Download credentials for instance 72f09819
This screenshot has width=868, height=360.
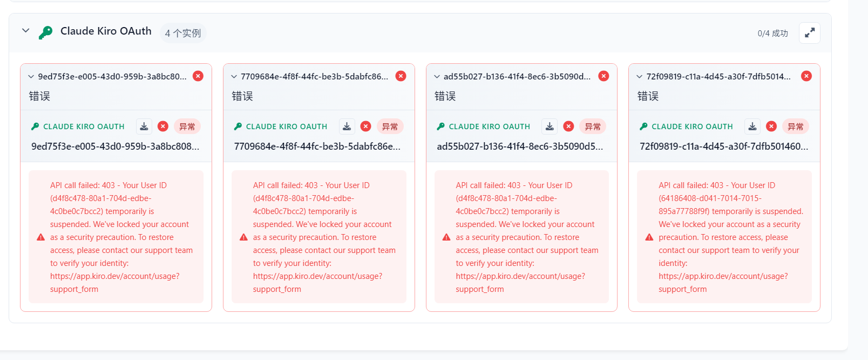coord(752,126)
